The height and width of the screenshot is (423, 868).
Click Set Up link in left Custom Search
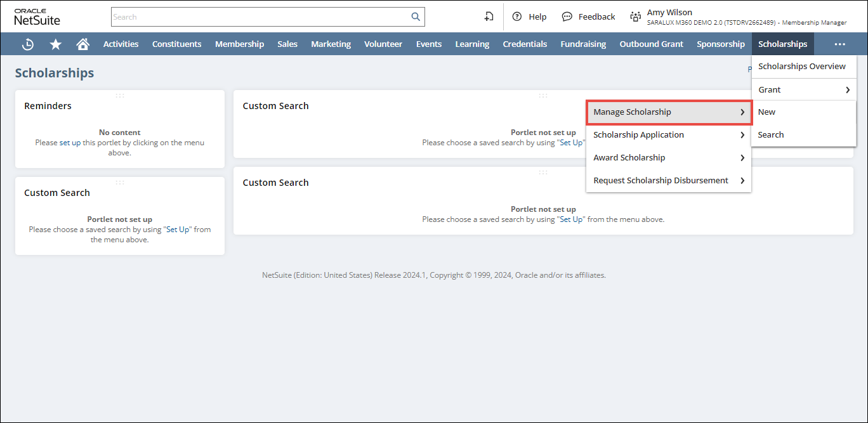(178, 230)
